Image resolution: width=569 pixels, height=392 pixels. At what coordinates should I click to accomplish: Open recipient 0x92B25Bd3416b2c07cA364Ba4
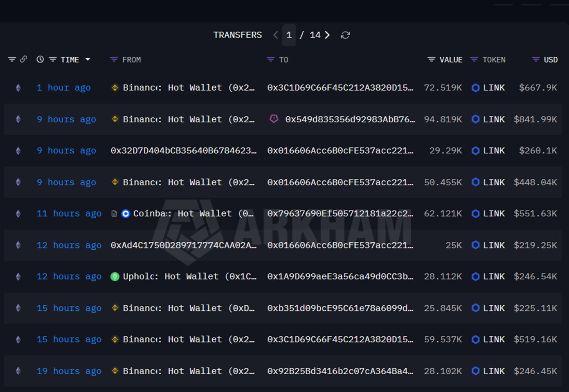pos(340,371)
